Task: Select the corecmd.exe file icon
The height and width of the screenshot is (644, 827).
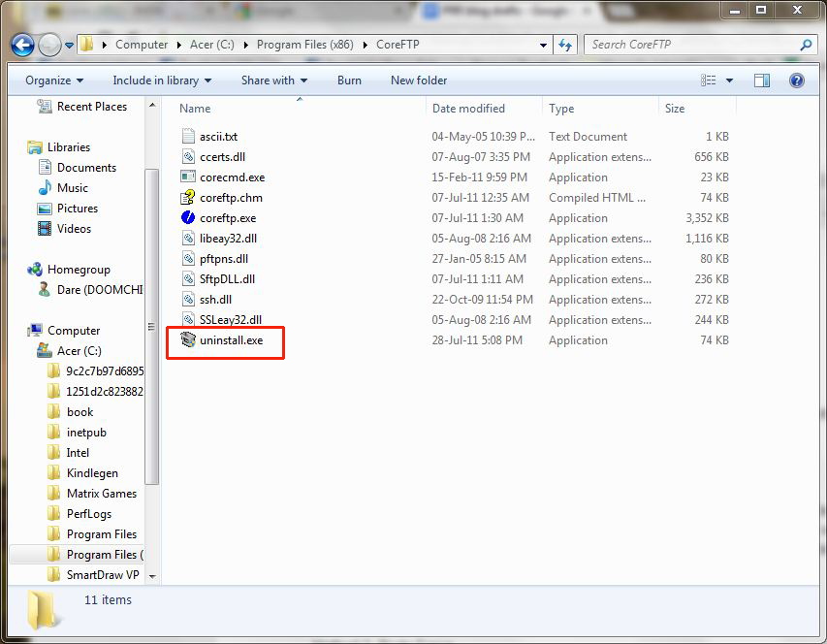Action: pos(188,177)
